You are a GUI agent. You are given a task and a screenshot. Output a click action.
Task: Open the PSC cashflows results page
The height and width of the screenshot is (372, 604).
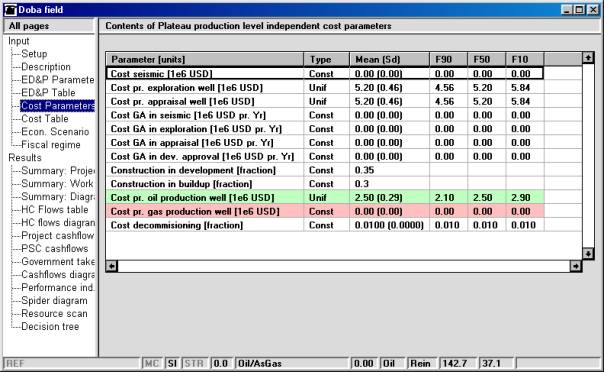54,249
